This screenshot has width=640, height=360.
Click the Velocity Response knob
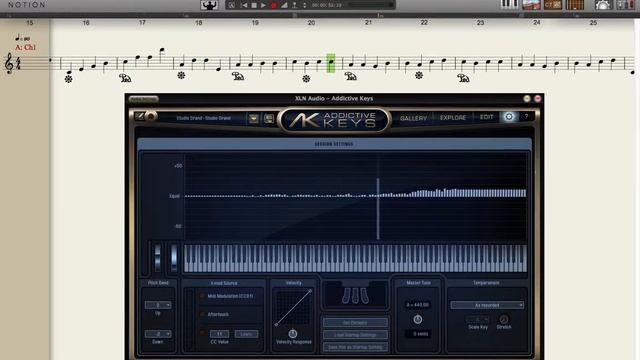click(293, 333)
